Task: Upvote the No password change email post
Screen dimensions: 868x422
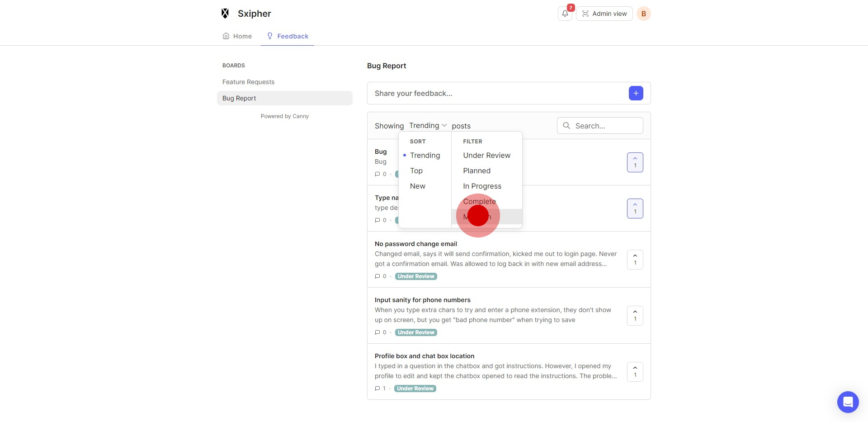Action: click(x=635, y=260)
